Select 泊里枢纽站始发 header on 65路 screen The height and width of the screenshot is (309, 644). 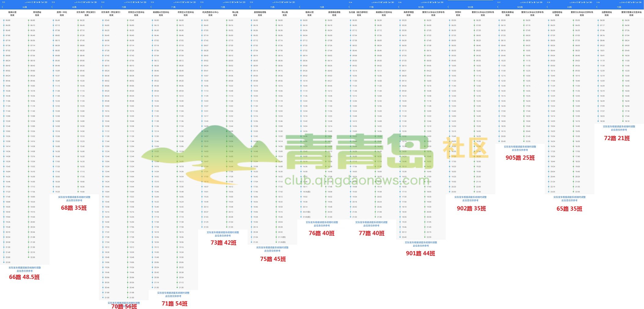coord(557,14)
